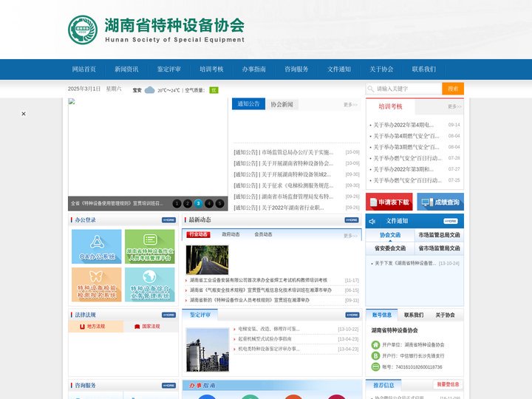The width and height of the screenshot is (532, 399).
Task: Select slideshow page 5 indicator
Action: click(x=220, y=203)
